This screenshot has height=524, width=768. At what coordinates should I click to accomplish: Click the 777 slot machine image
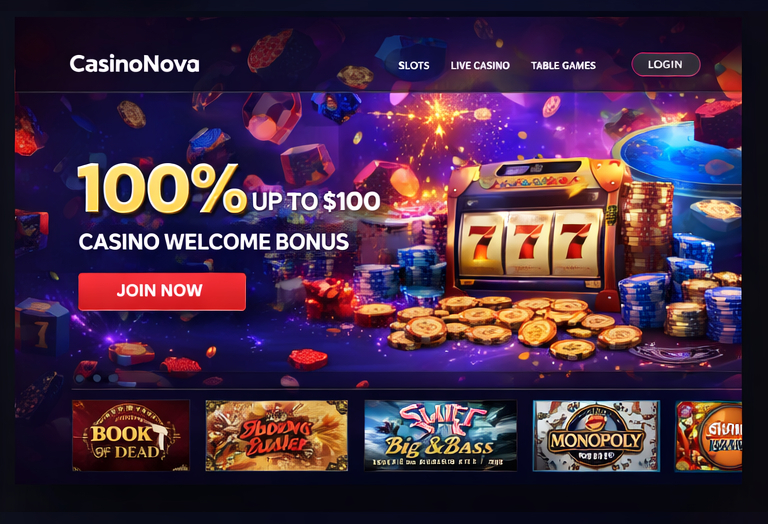[x=534, y=228]
